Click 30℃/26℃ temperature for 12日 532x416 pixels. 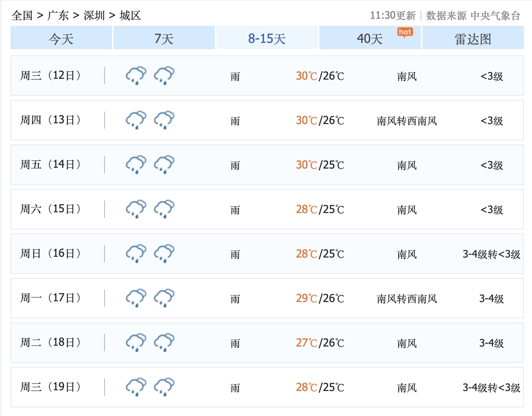tap(320, 76)
